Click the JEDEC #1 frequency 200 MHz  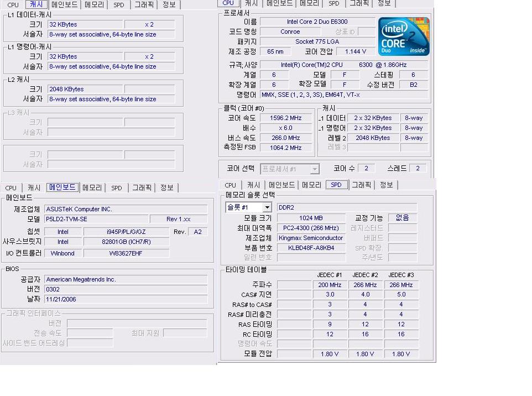click(330, 285)
